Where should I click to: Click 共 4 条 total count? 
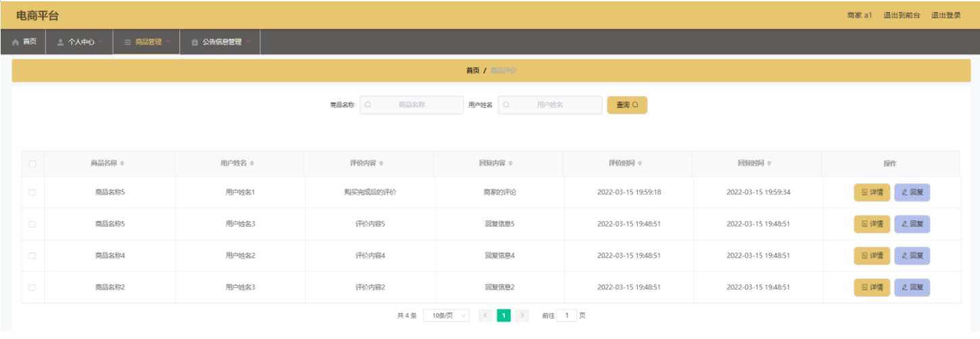(406, 315)
